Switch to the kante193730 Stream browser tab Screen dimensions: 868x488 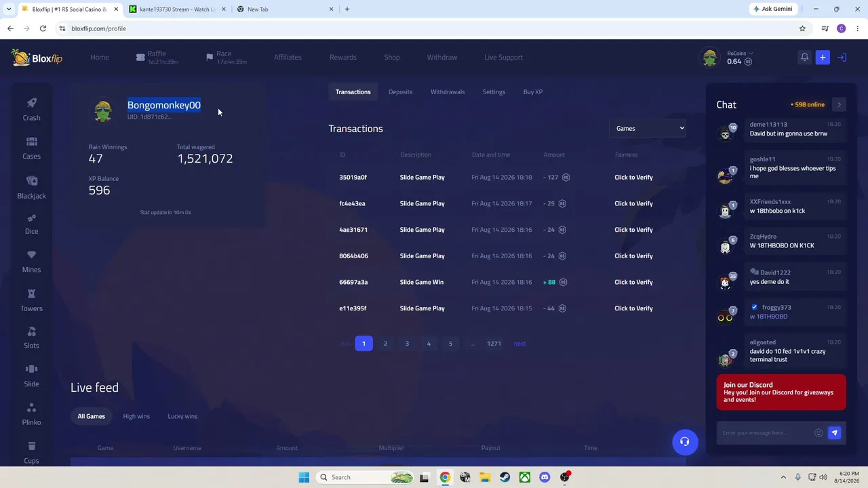click(x=176, y=9)
